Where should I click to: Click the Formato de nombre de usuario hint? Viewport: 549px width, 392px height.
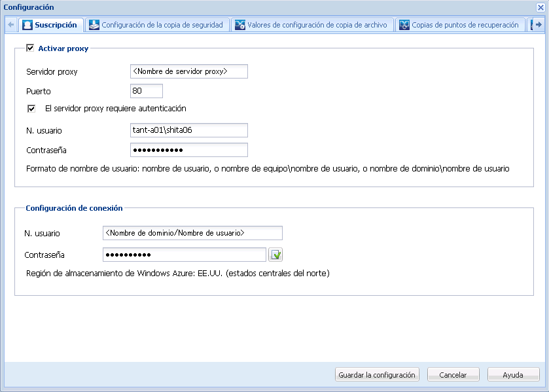point(268,168)
